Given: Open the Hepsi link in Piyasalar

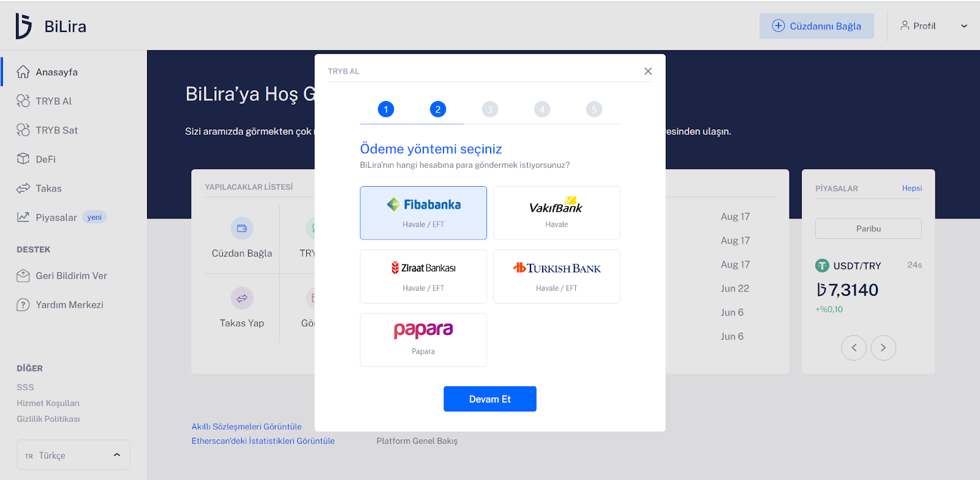Looking at the screenshot, I should [x=912, y=188].
